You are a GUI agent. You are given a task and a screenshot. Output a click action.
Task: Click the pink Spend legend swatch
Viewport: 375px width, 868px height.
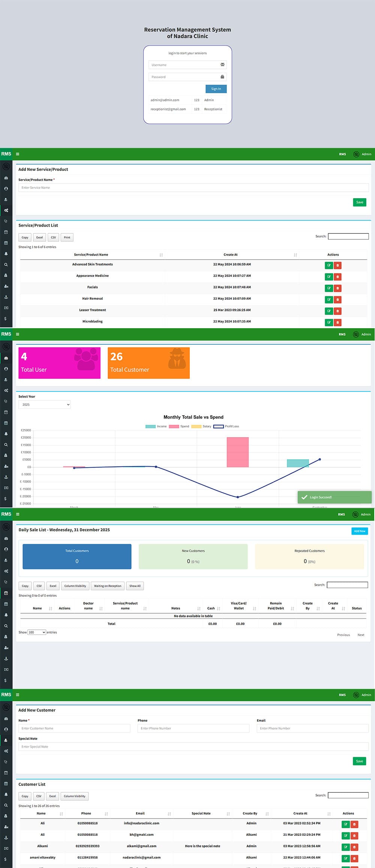pos(174,426)
